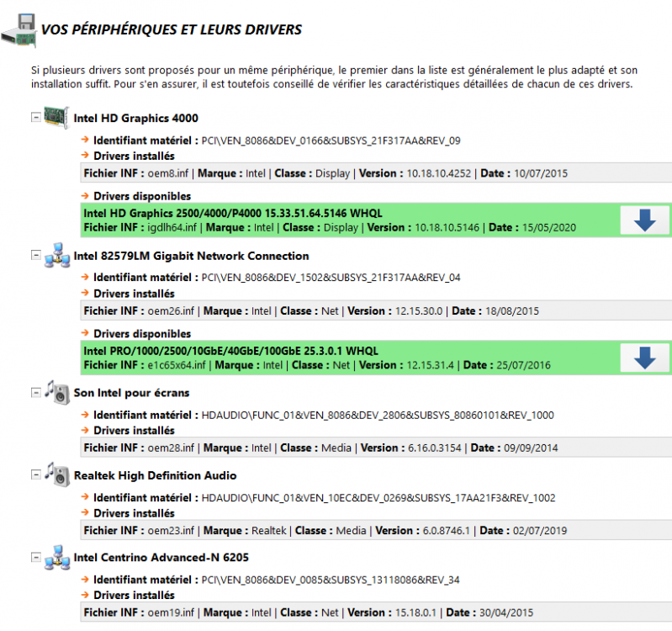Download the Intel PRO/1000 network driver
This screenshot has width=672, height=631.
(644, 358)
